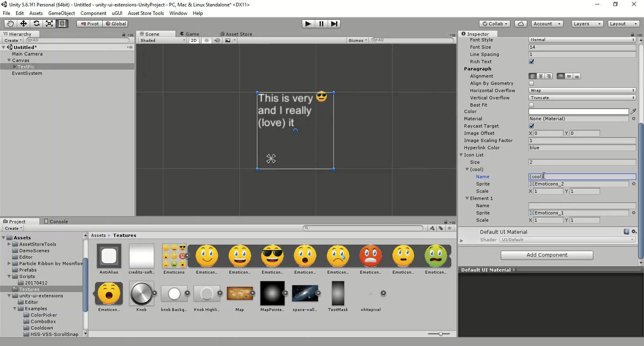Viewport: 644px width, 346px height.
Task: Select bottom vertical alignment icon
Action: 576,76
